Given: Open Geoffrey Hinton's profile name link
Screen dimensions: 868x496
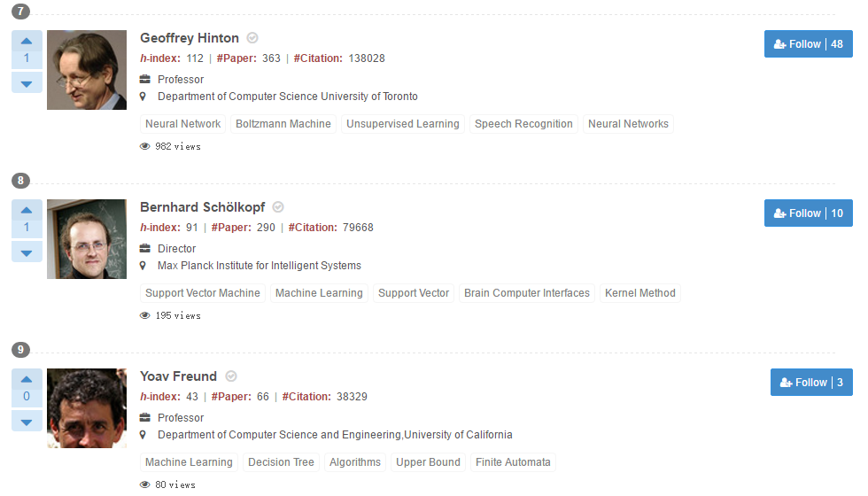Looking at the screenshot, I should (x=190, y=38).
